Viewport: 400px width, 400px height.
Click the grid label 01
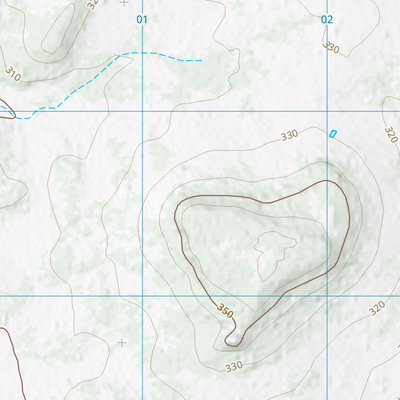click(x=142, y=20)
